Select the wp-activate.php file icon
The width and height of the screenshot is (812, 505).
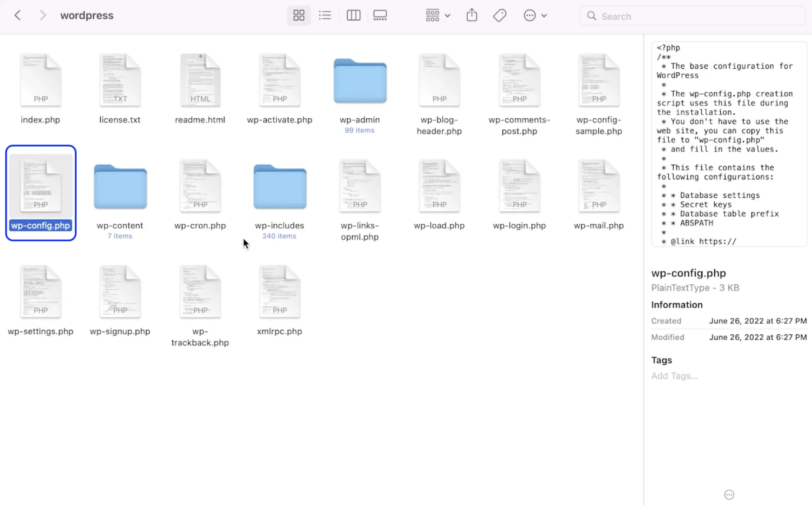point(280,80)
